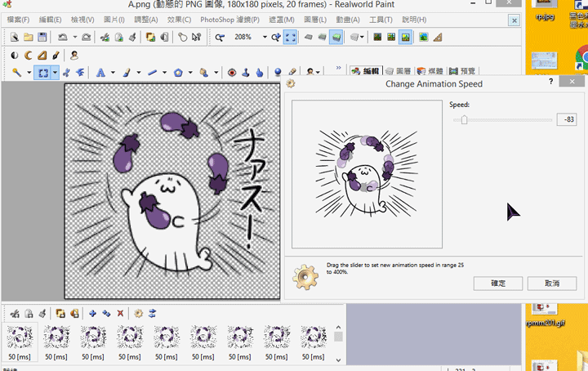Expand the undo history dropdown arrow
588x371 pixels.
click(75, 37)
